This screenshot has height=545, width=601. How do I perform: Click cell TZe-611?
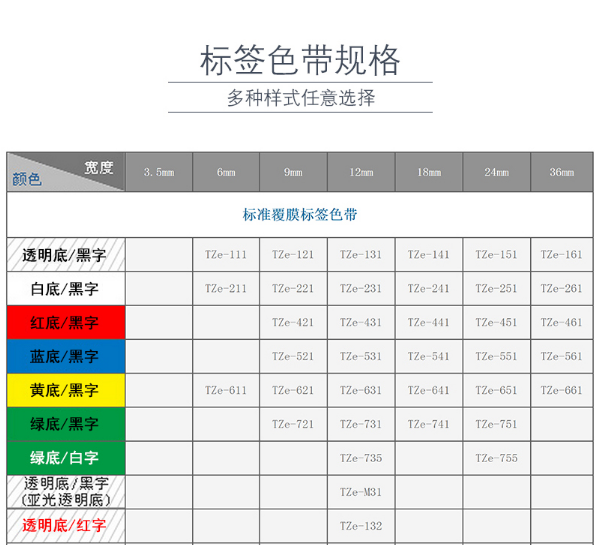(x=226, y=390)
